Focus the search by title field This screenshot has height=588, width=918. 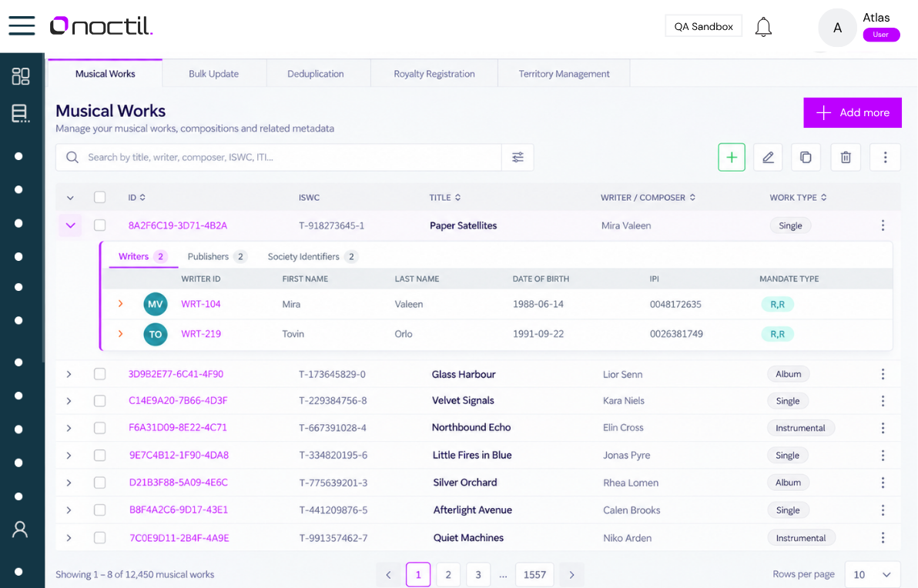[x=279, y=157]
